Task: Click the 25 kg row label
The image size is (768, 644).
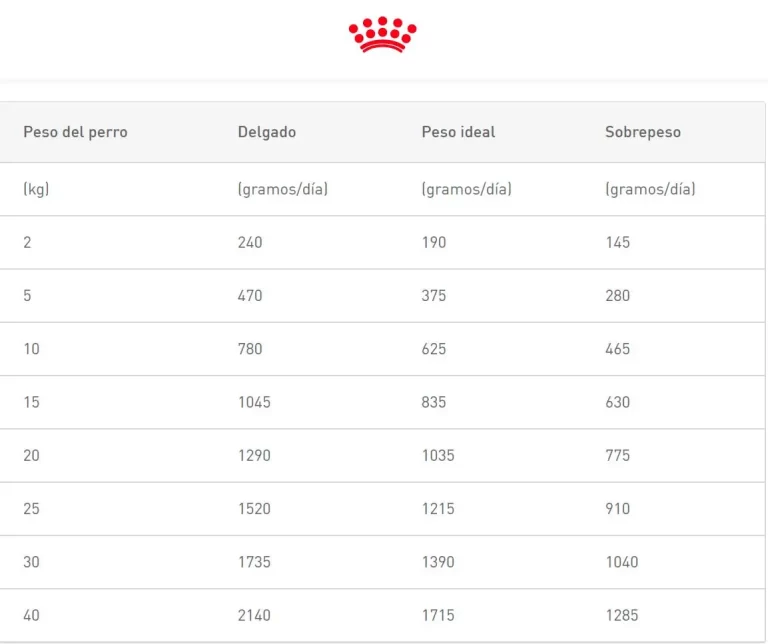Action: click(x=31, y=508)
